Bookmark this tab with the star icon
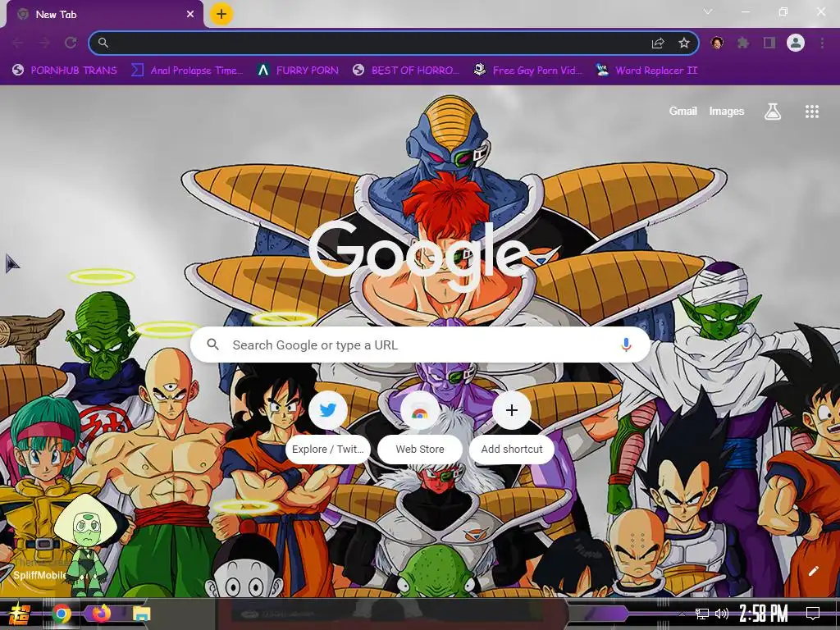This screenshot has width=840, height=630. click(x=684, y=43)
